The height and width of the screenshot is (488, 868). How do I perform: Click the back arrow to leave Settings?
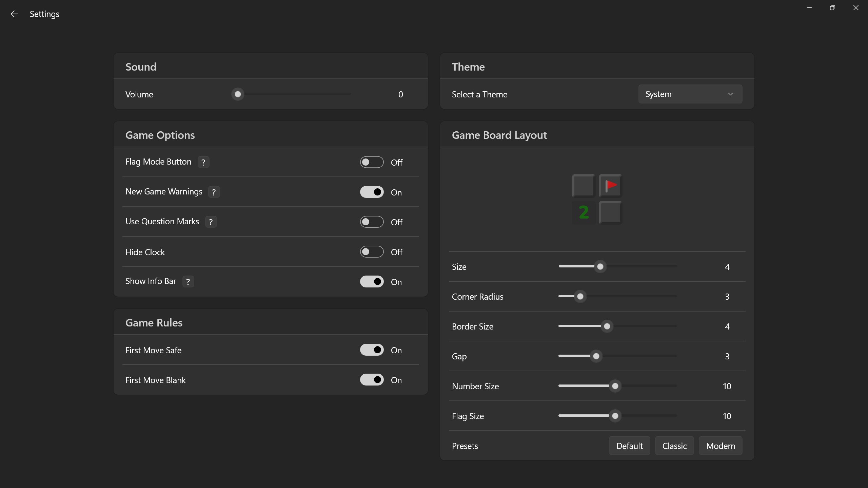[x=14, y=14]
